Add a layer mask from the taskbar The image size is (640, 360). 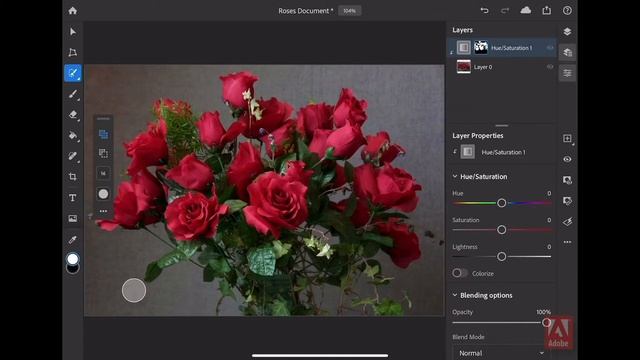pyautogui.click(x=567, y=180)
